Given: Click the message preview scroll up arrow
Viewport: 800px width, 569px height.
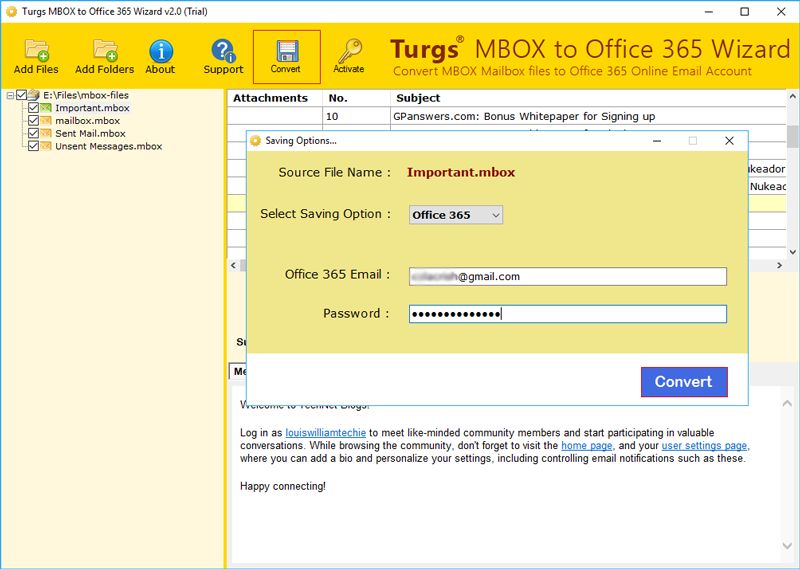Looking at the screenshot, I should click(787, 404).
